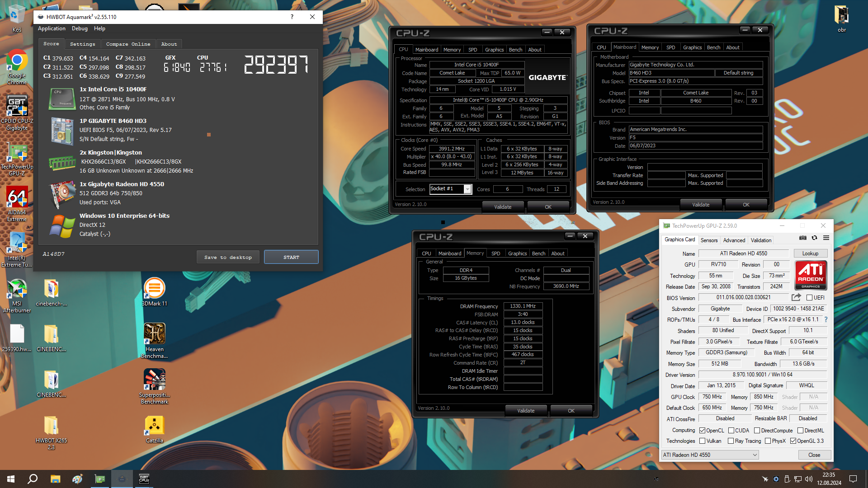
Task: Toggle the OpenGL 3.3 checkbox
Action: tap(793, 441)
